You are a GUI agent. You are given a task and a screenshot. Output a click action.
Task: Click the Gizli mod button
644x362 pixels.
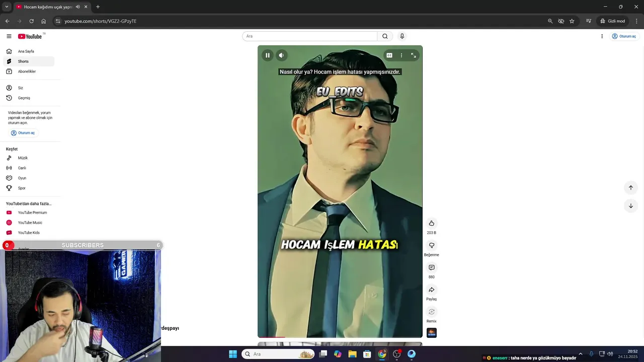coord(612,21)
